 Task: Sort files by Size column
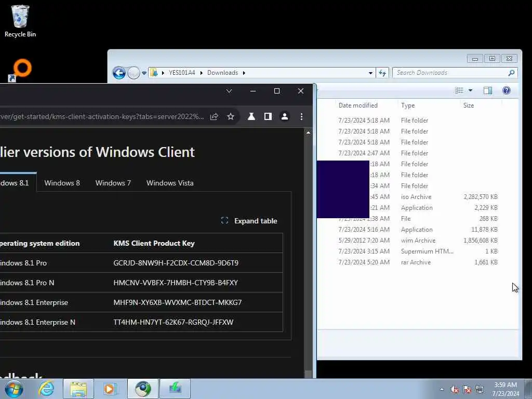click(x=469, y=105)
